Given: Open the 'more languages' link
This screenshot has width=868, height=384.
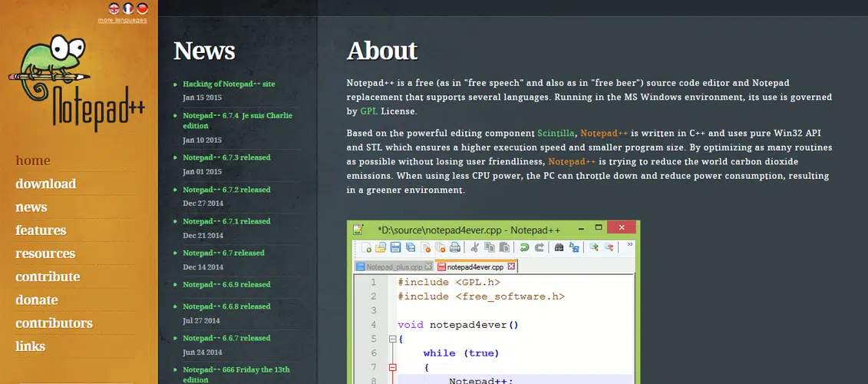Looking at the screenshot, I should point(122,20).
